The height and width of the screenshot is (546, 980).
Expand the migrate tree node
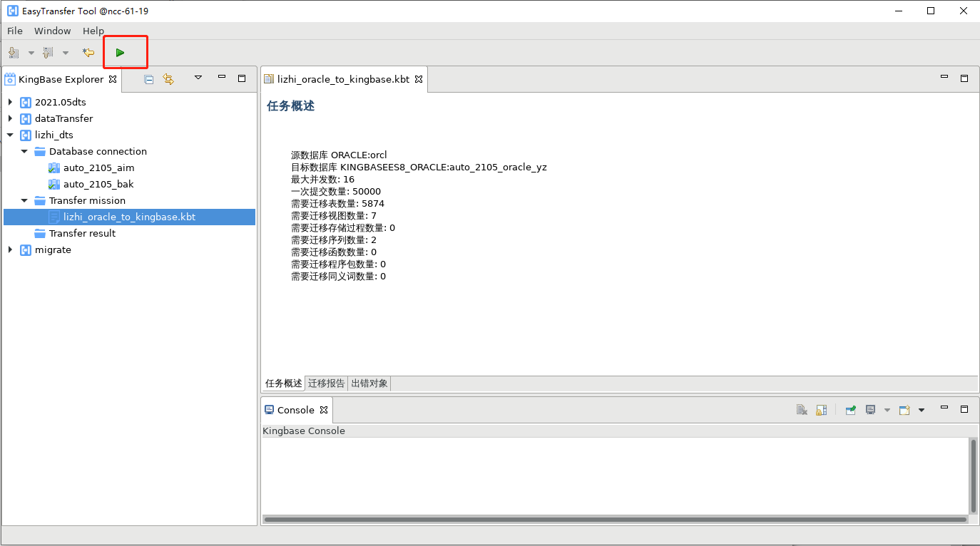[10, 249]
